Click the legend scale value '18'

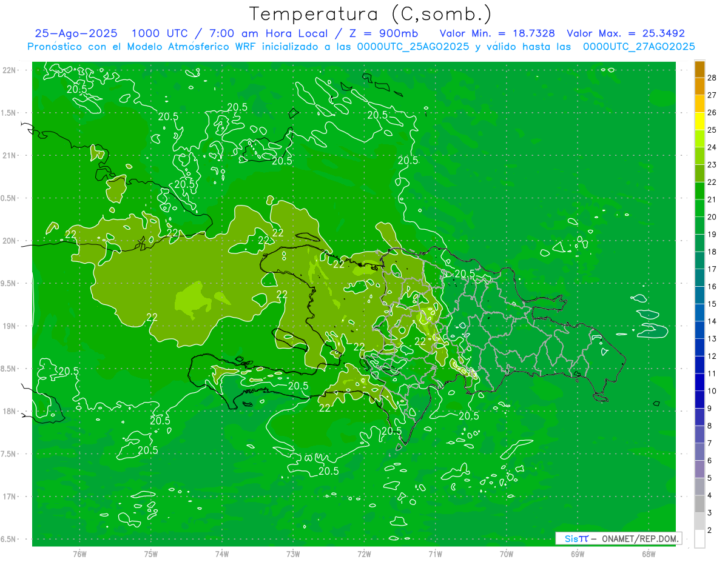pos(713,252)
